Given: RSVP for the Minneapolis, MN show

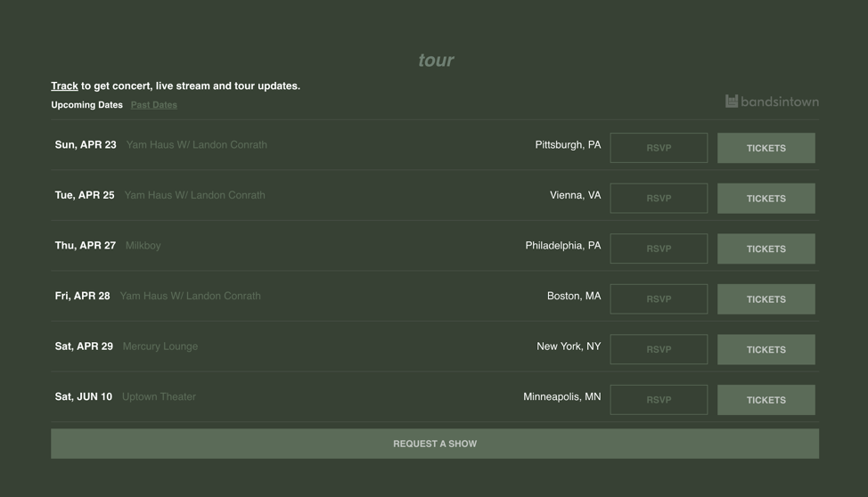Looking at the screenshot, I should pos(659,400).
